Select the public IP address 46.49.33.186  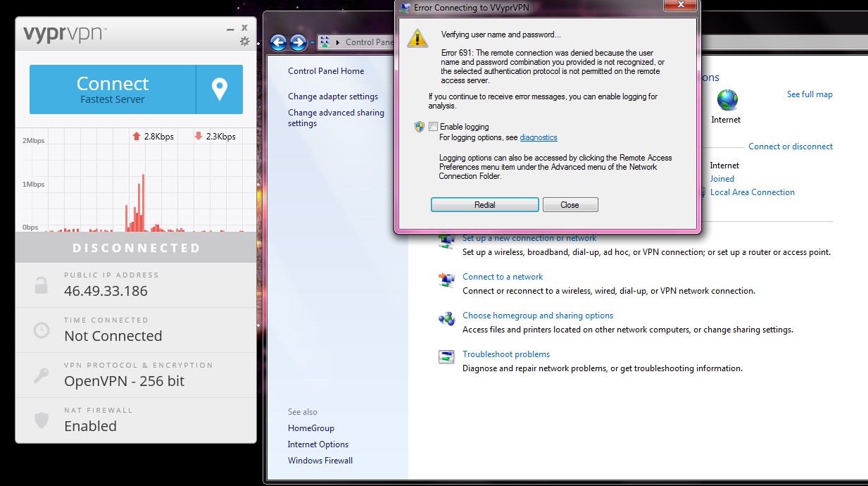tap(106, 291)
